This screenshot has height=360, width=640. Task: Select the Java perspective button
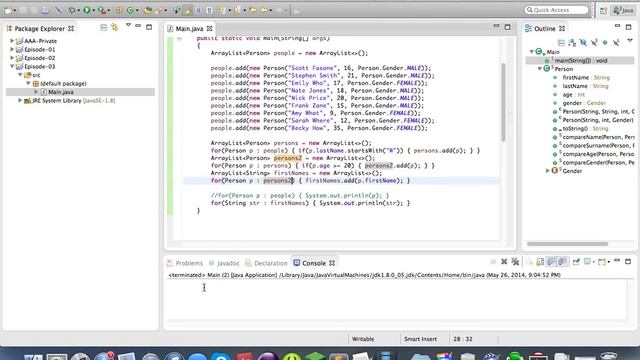pos(623,10)
